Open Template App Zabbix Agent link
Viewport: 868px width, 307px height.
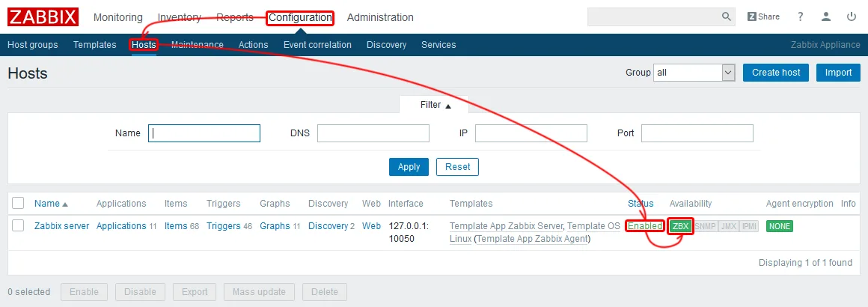[532, 239]
